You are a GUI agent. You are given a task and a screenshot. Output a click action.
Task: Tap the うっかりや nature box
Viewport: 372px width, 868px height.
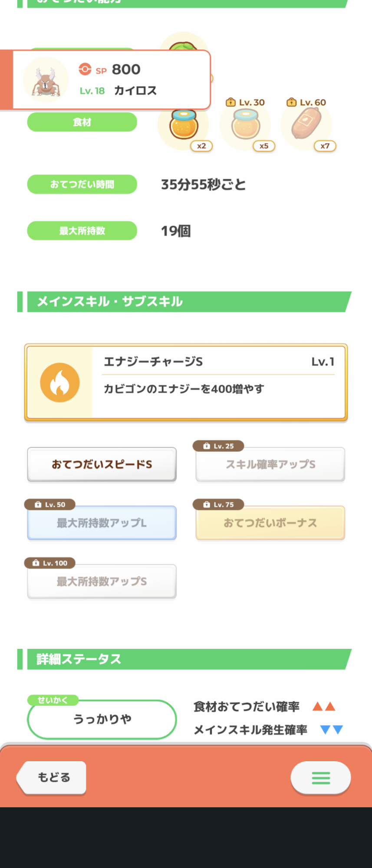[x=102, y=720]
